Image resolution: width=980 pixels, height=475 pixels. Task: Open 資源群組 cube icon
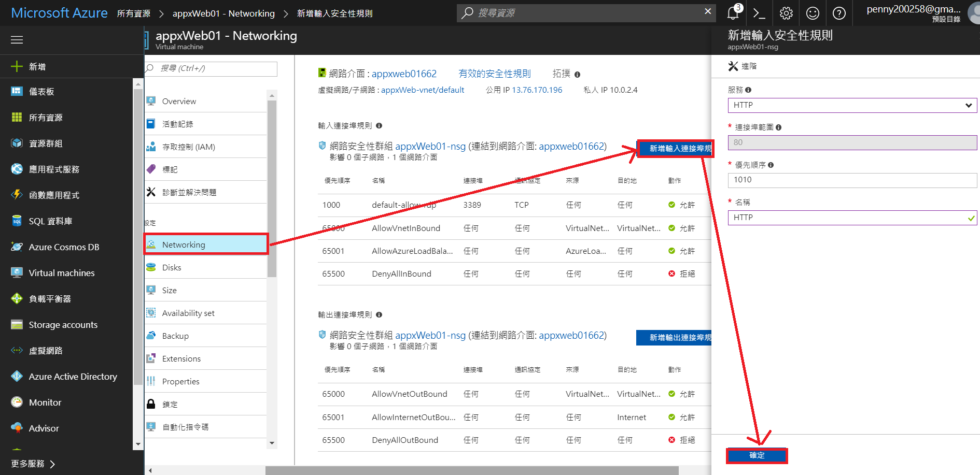[17, 143]
